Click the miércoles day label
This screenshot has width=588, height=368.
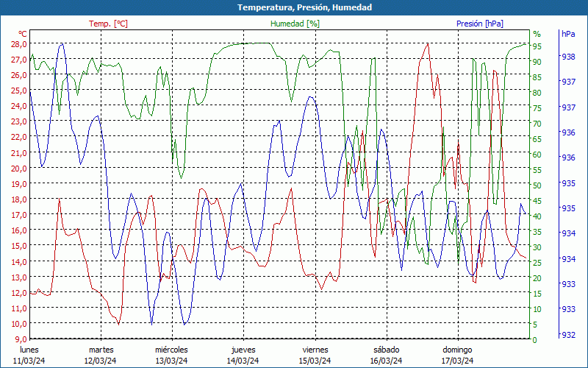(x=172, y=350)
